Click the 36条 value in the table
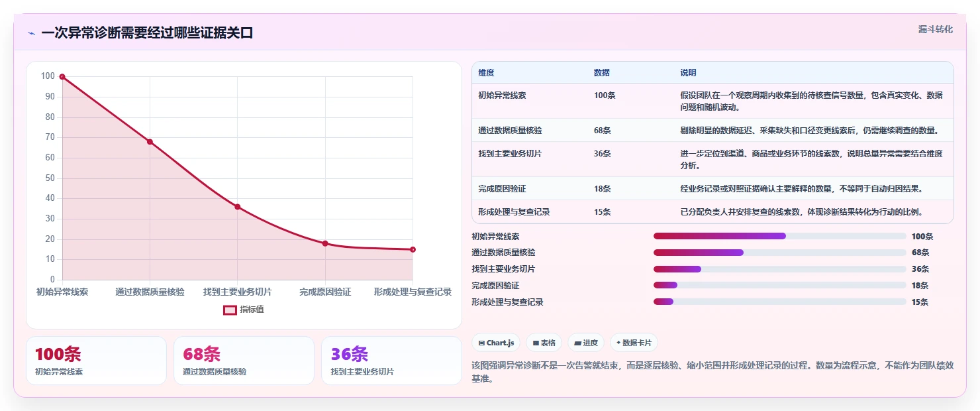 (x=603, y=154)
